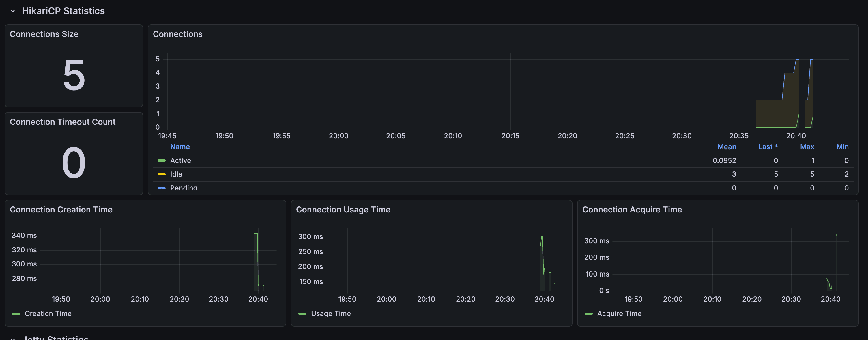868x340 pixels.
Task: Sort legend by Name column header
Action: pos(179,147)
